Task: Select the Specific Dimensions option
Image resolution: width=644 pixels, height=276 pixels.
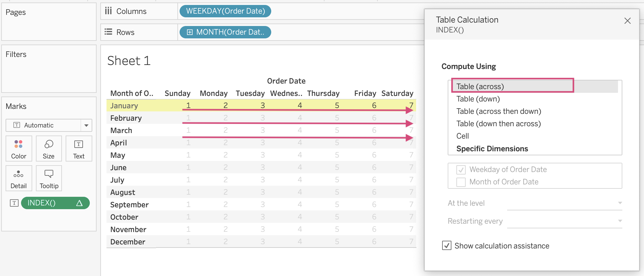Action: click(x=492, y=149)
